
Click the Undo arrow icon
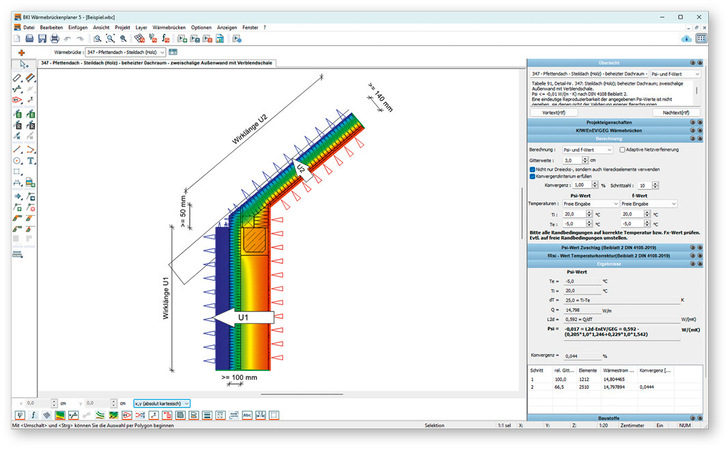pos(67,38)
